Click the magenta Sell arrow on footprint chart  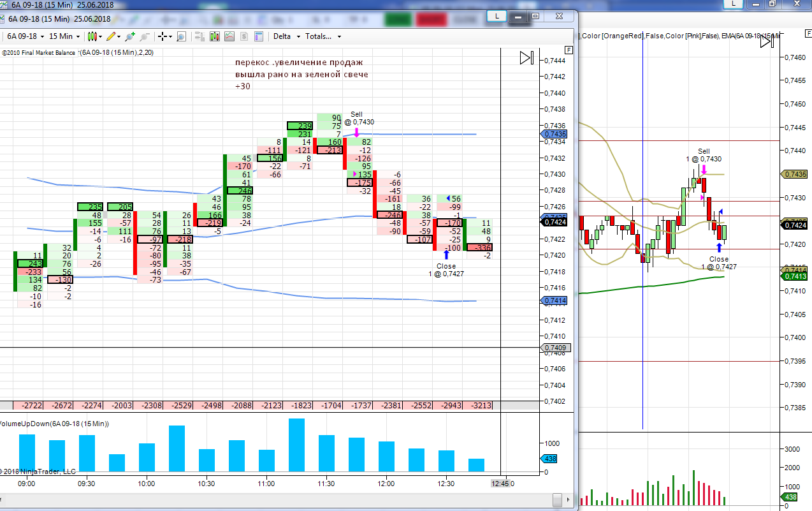click(356, 132)
